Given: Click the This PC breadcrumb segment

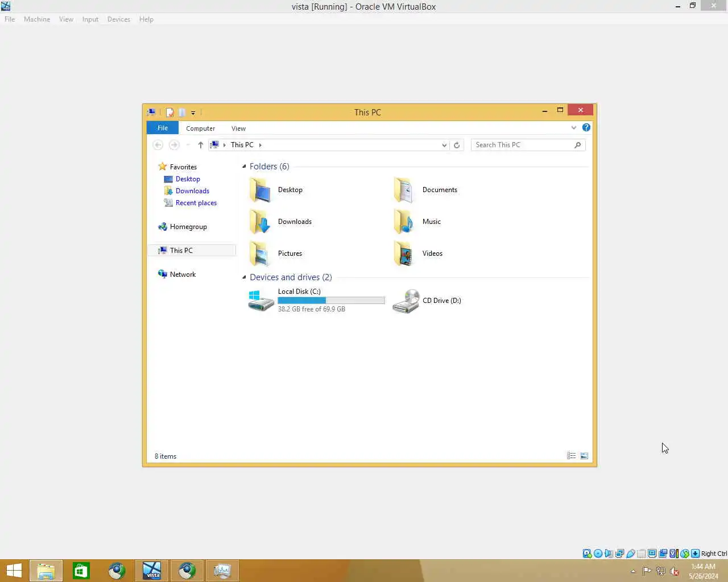Looking at the screenshot, I should [x=242, y=145].
